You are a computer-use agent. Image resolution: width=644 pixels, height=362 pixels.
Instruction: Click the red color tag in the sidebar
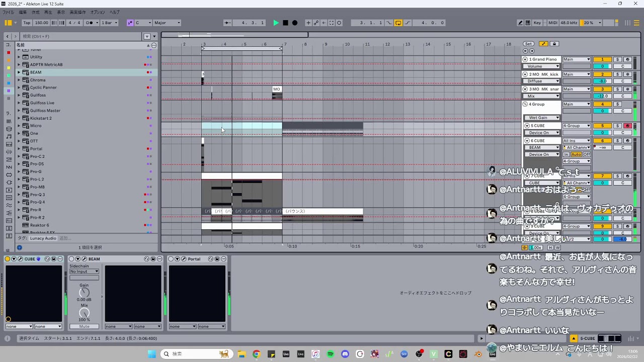(8, 53)
